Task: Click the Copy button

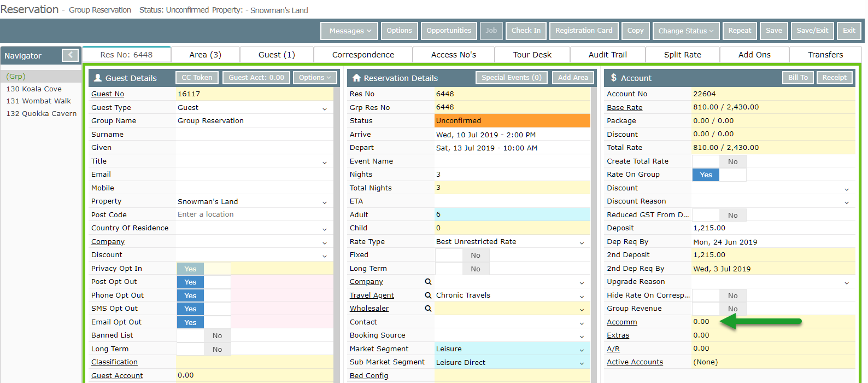Action: 635,31
